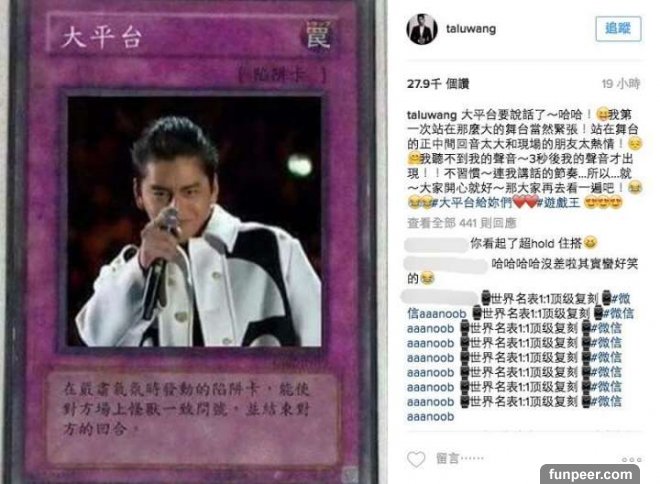Follow taluwang with 追蹤 button
This screenshot has height=484, width=660.
618,29
